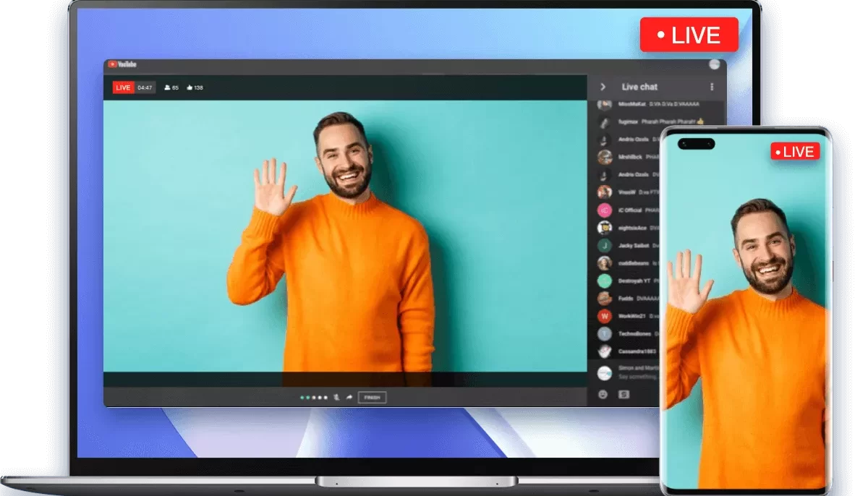Image resolution: width=868 pixels, height=496 pixels.
Task: Click the red W avatar of WorkWin21
Action: click(x=604, y=316)
